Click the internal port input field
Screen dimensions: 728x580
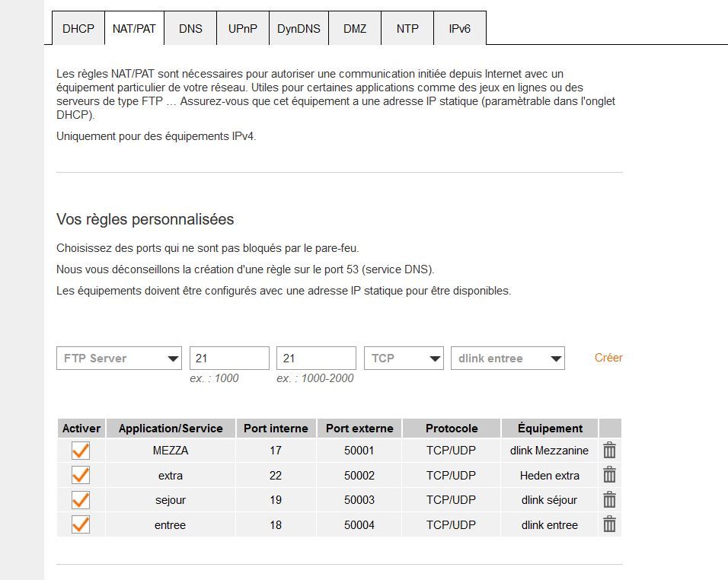[x=229, y=359]
